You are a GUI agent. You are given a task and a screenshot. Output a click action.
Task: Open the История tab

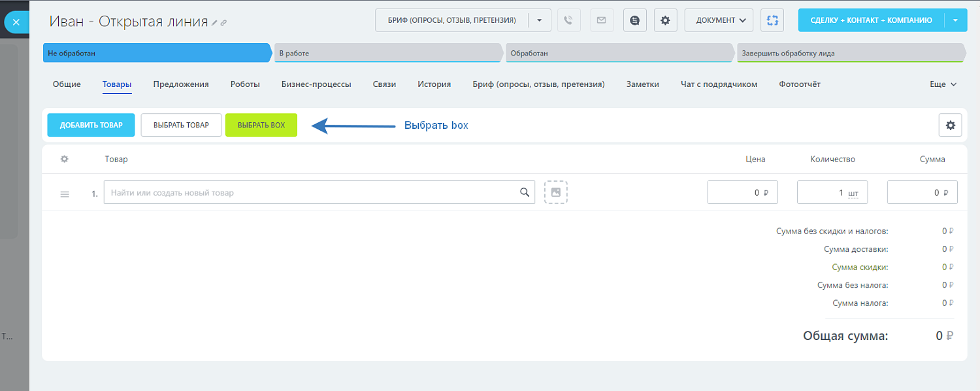coord(434,84)
